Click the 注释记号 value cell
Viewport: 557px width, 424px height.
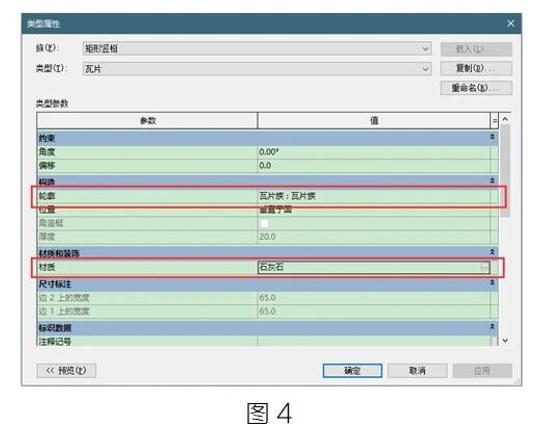(374, 341)
